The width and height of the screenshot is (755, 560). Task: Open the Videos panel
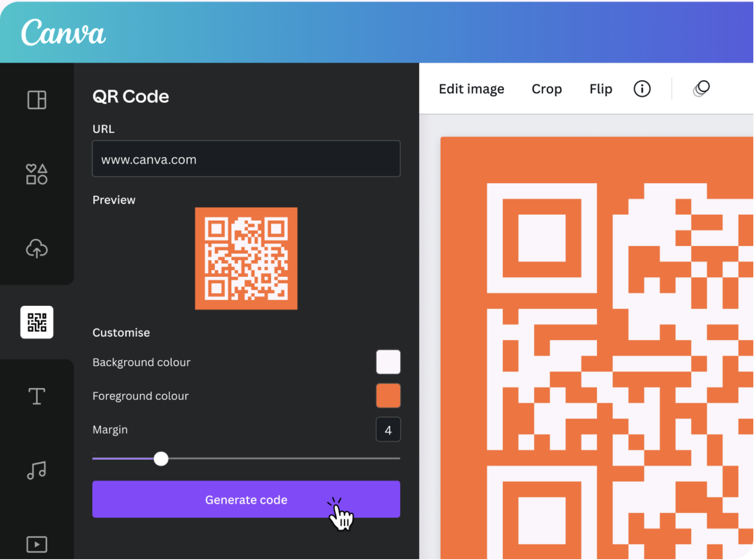tap(37, 544)
